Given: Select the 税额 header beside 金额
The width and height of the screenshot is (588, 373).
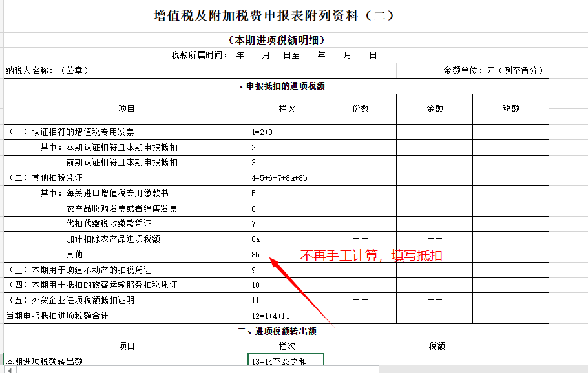Looking at the screenshot, I should tap(510, 109).
